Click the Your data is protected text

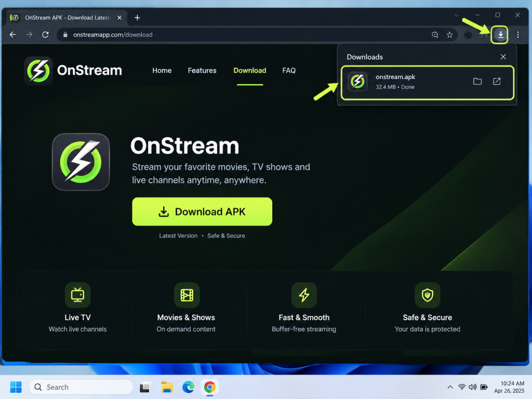pyautogui.click(x=428, y=329)
